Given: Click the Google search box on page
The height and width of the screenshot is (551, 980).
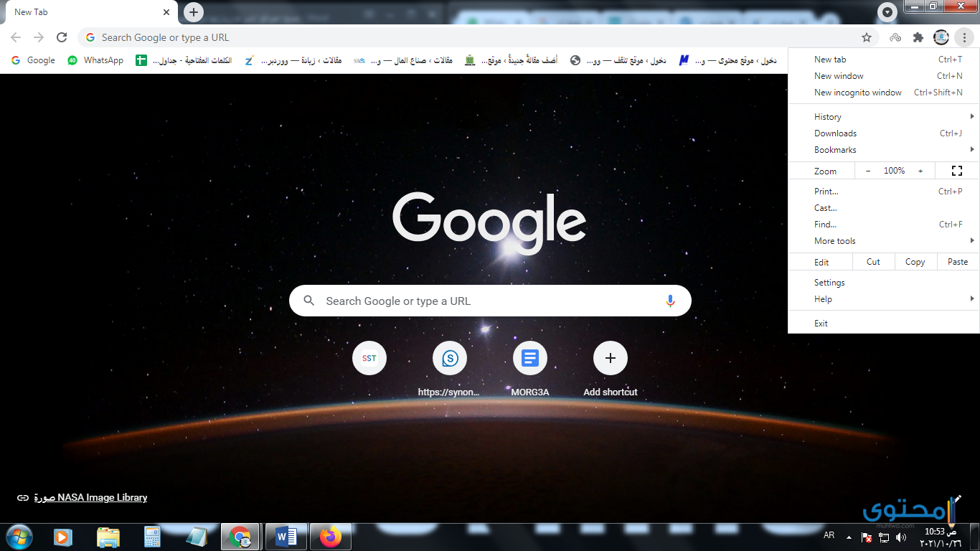Looking at the screenshot, I should click(490, 301).
